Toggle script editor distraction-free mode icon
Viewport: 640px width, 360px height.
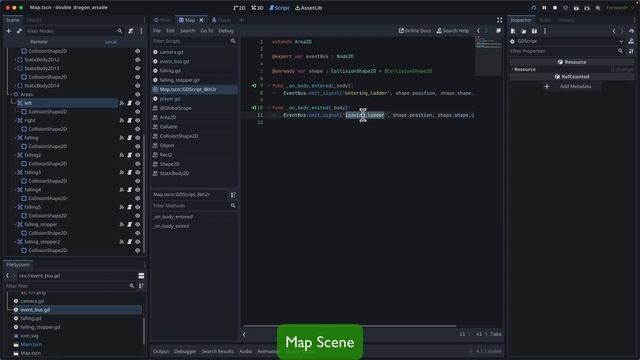tap(500, 20)
